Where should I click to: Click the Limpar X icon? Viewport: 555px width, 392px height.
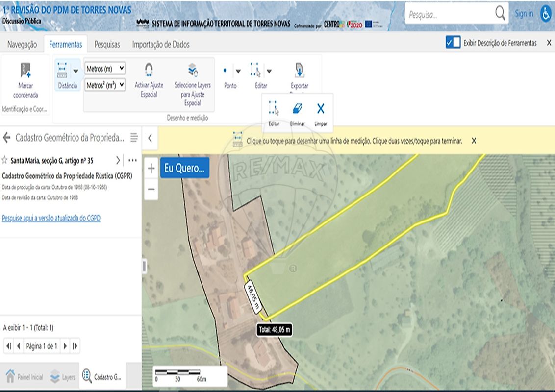pos(321,108)
